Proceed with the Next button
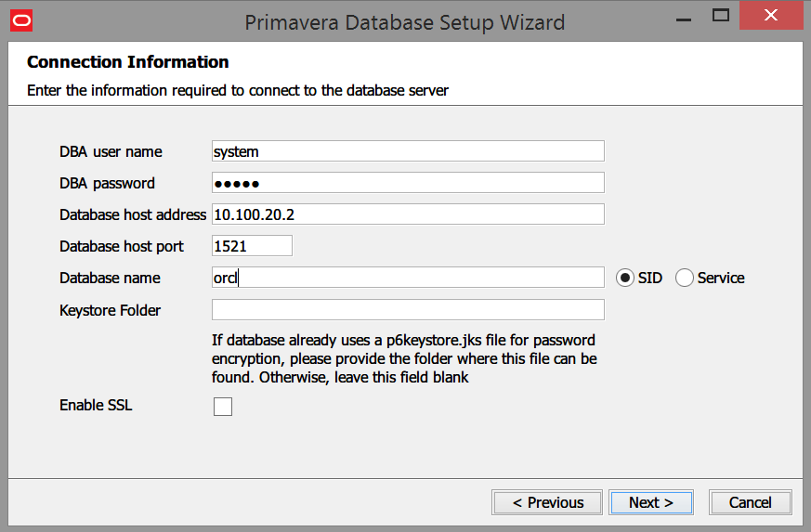 (651, 502)
